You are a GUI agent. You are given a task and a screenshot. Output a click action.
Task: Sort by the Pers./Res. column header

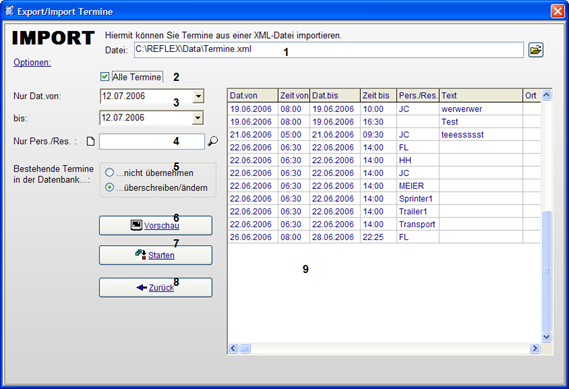418,95
